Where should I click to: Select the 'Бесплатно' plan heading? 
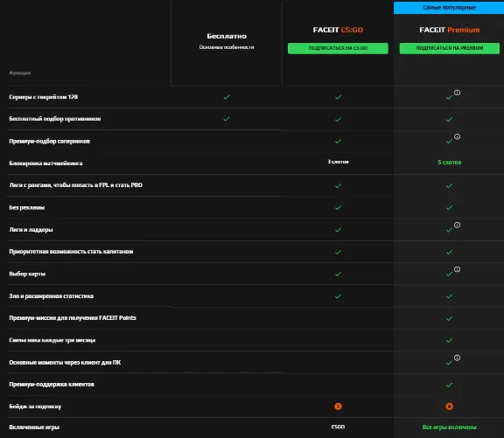tap(227, 36)
